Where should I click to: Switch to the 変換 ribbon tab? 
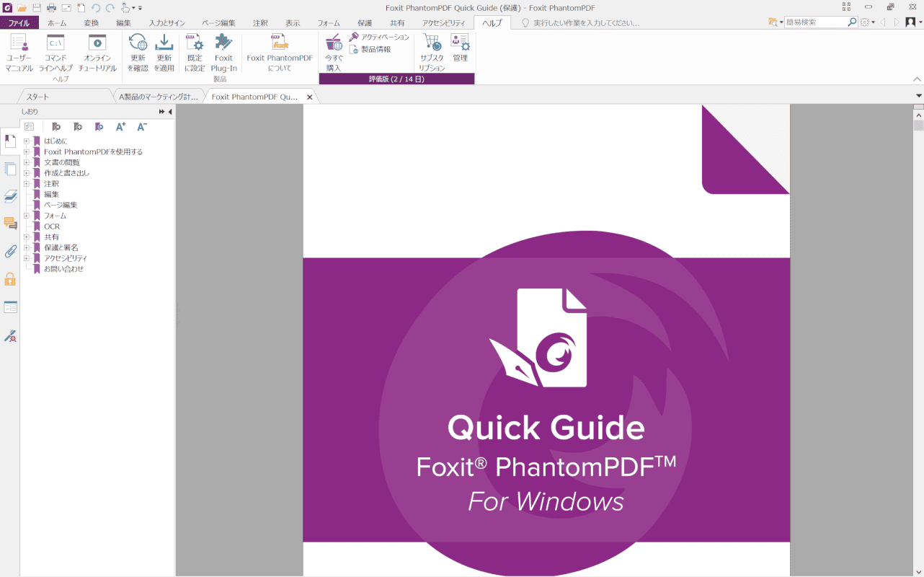(92, 23)
